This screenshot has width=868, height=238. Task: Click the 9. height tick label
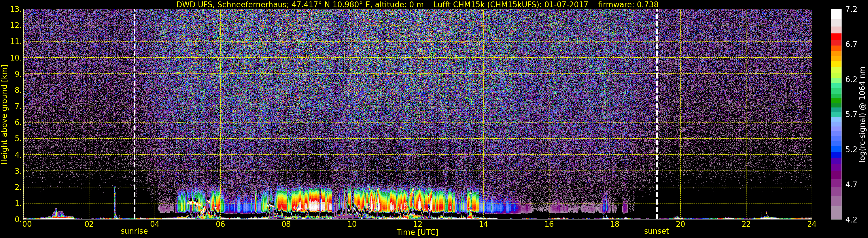18,74
